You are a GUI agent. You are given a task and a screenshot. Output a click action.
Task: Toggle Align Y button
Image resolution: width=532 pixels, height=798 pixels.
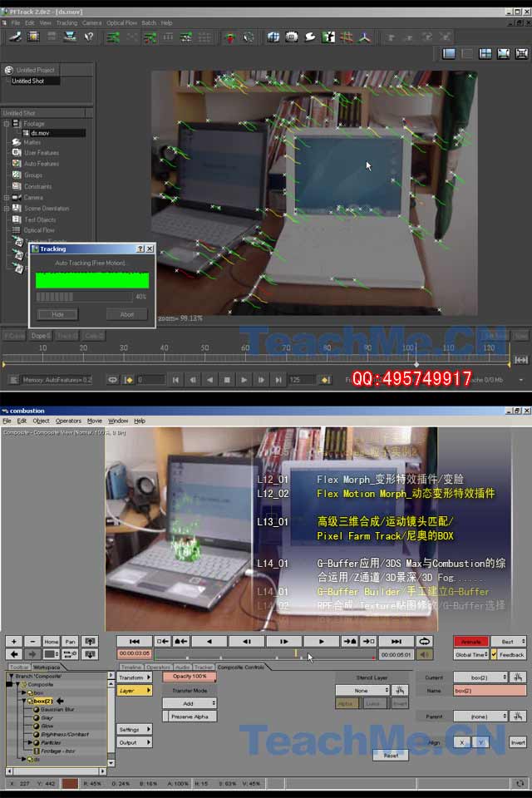coord(480,742)
